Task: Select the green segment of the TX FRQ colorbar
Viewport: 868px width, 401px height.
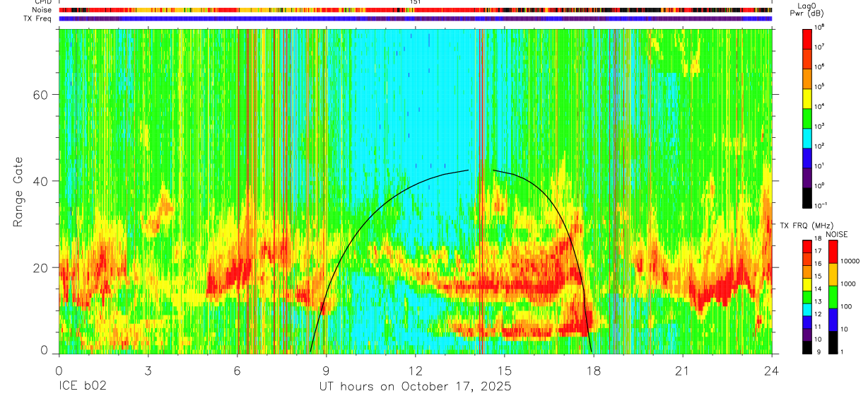Action: pos(807,296)
